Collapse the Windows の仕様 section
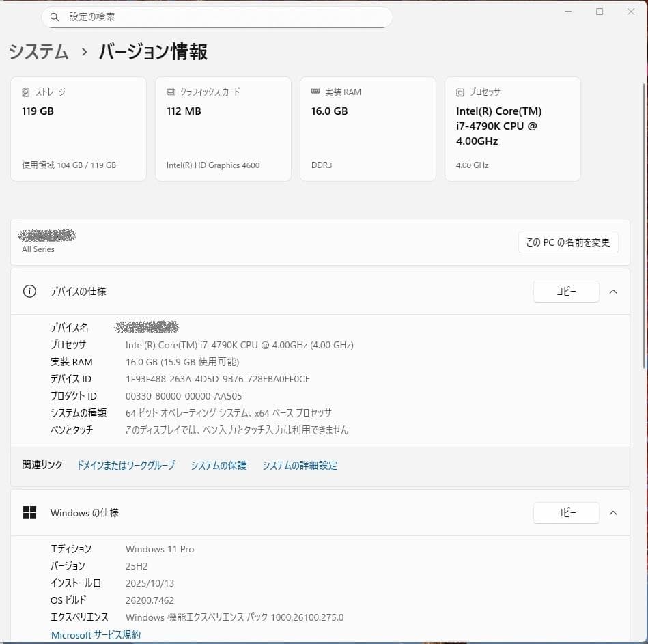 [612, 512]
